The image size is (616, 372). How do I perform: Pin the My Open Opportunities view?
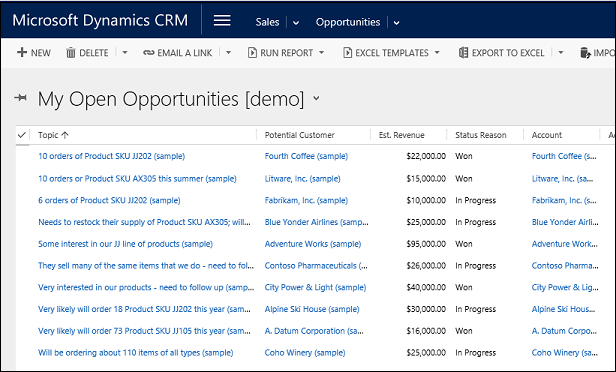pos(20,97)
